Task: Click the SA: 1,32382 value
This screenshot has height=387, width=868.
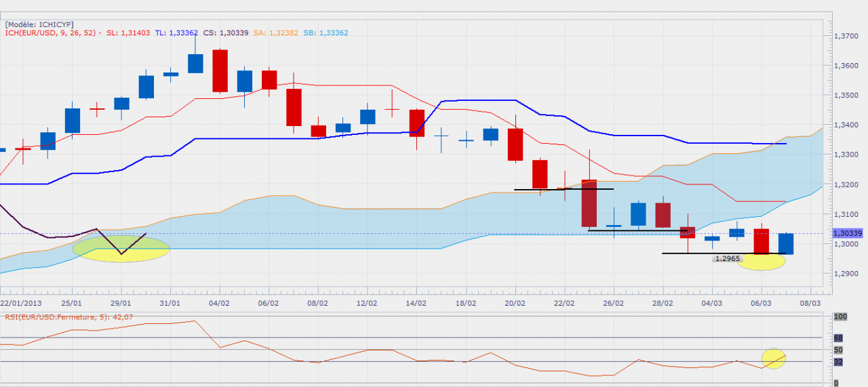Action: 276,33
